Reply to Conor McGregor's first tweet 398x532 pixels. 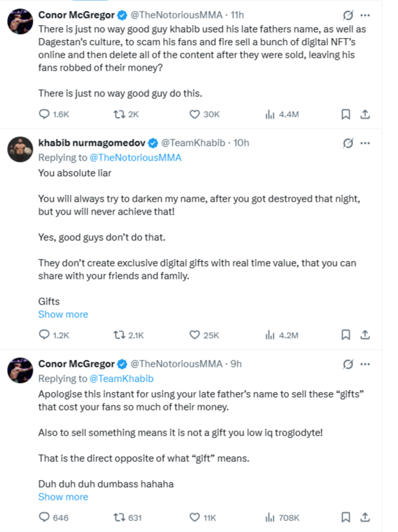point(44,114)
